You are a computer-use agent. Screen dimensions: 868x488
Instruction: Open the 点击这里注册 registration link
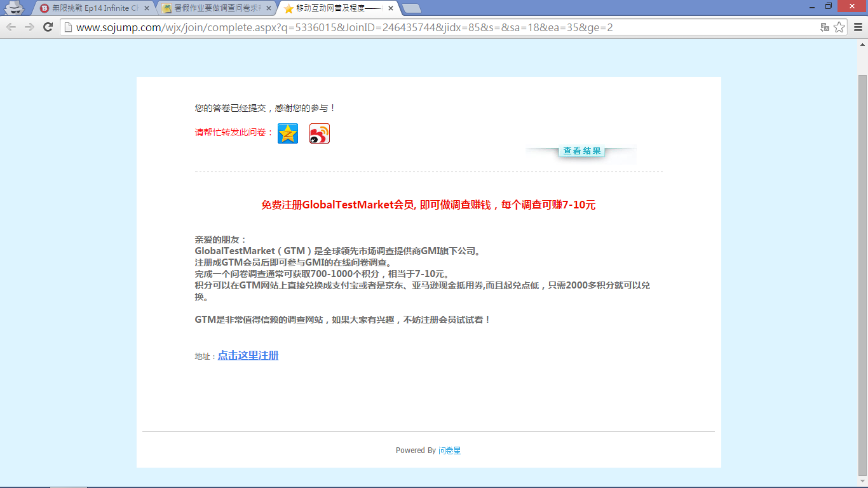coord(248,355)
